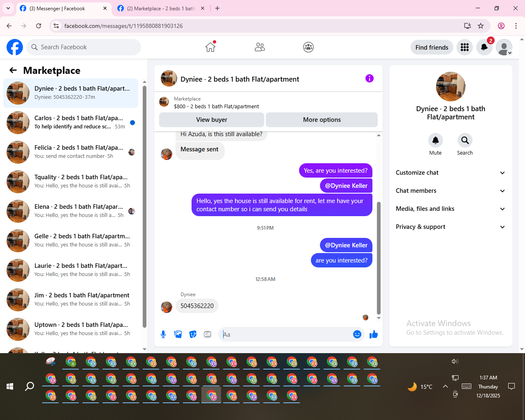Open the emoji picker smiley icon
The image size is (525, 420).
pos(357,334)
